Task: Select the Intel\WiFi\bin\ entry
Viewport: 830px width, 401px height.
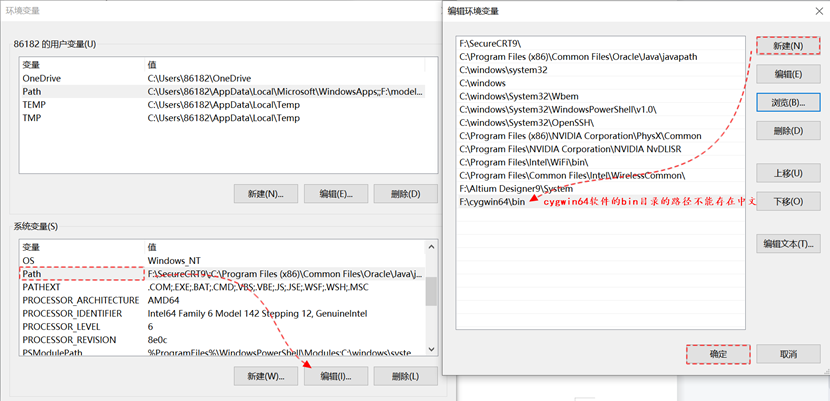Action: pos(600,162)
